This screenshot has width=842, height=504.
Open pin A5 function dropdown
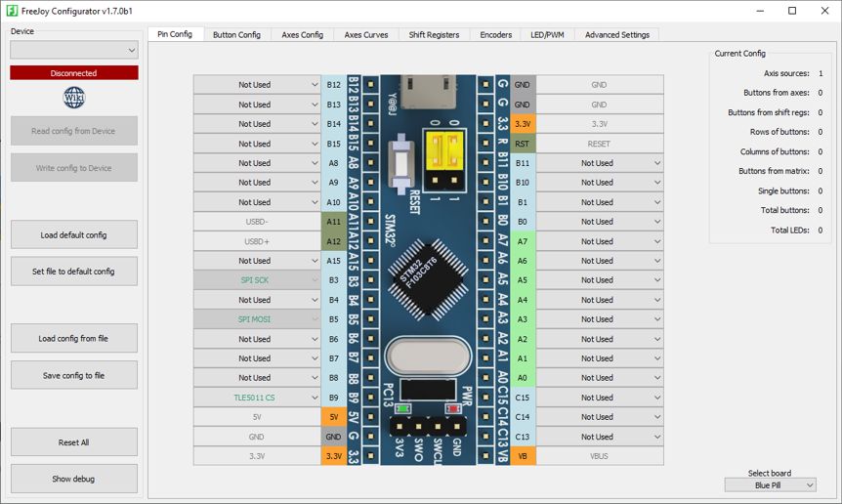click(600, 280)
